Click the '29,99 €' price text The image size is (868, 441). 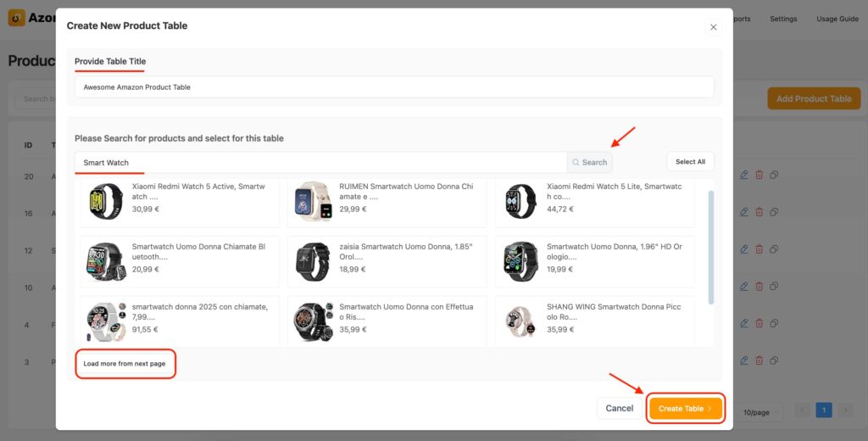pos(353,209)
